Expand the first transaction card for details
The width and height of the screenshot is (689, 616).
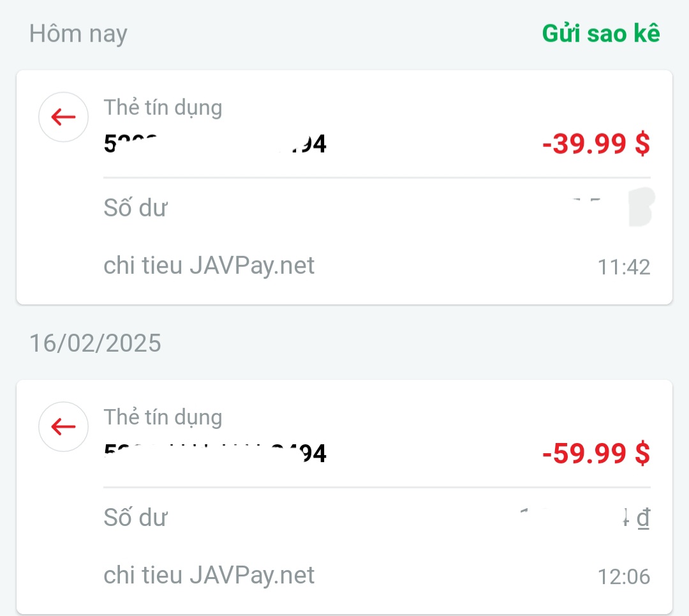click(x=344, y=185)
